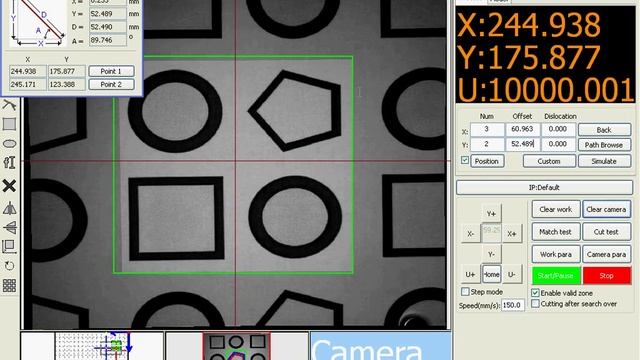Click the Y Offset field 52.489
Viewport: 640px width, 360px height.
point(523,144)
